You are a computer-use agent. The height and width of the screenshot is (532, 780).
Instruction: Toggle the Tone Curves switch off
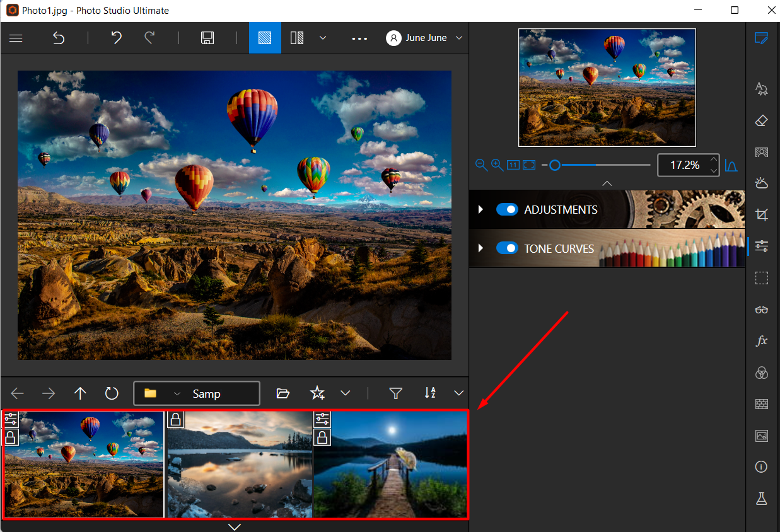click(507, 248)
